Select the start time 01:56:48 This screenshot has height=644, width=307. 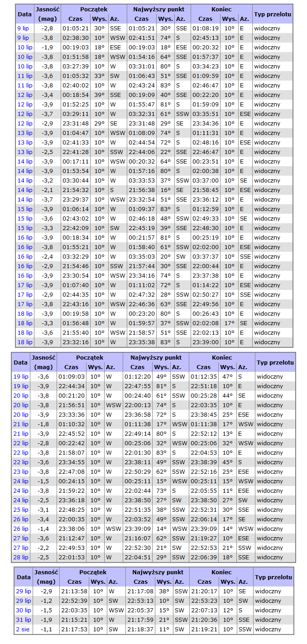[x=76, y=323]
